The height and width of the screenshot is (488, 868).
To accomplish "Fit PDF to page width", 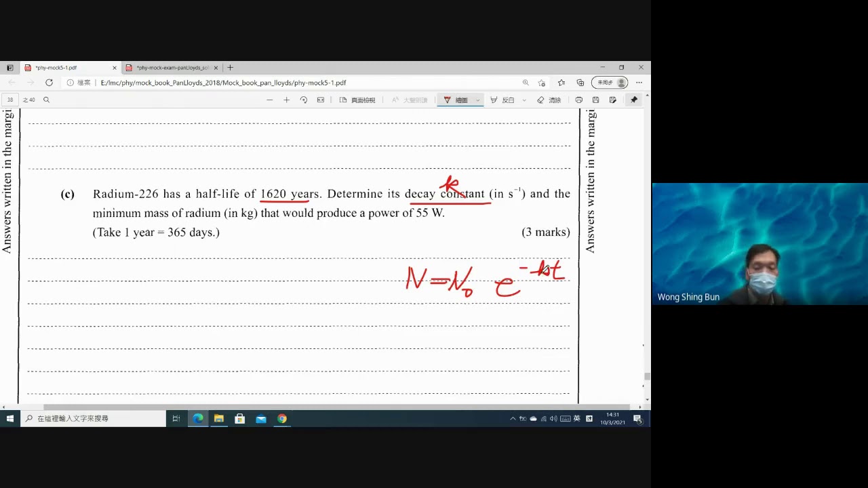I will click(320, 100).
